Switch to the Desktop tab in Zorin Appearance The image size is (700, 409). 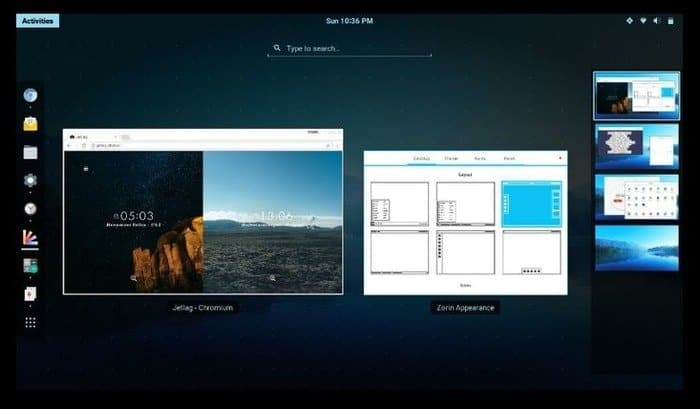[x=421, y=159]
